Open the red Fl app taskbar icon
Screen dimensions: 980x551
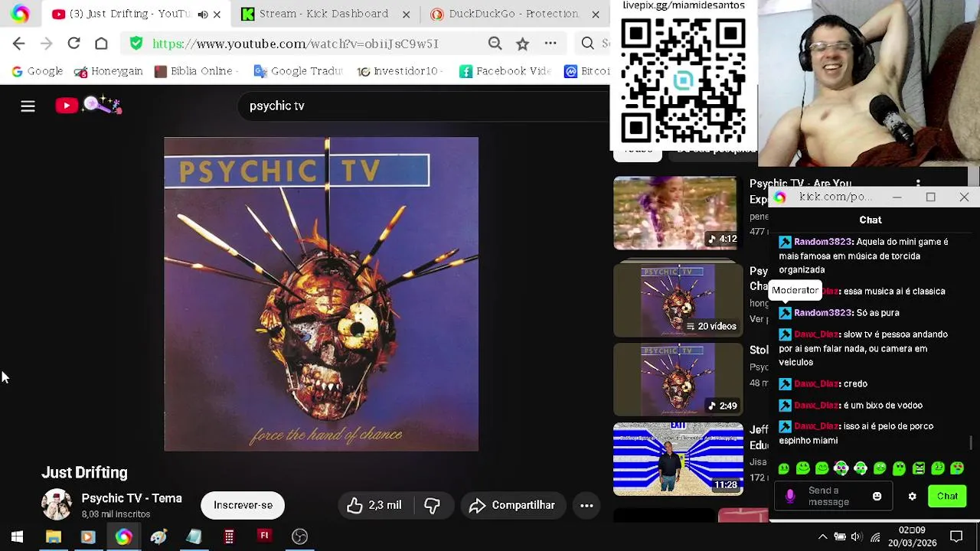[263, 536]
